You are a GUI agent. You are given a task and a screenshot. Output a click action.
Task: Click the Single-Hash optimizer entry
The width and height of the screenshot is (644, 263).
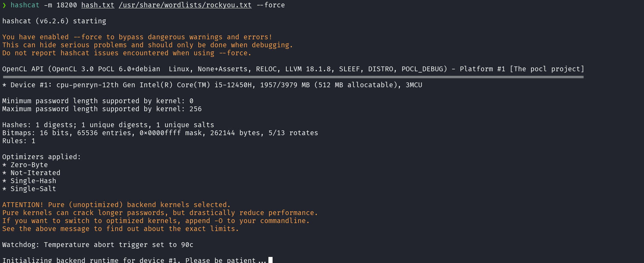tap(33, 181)
